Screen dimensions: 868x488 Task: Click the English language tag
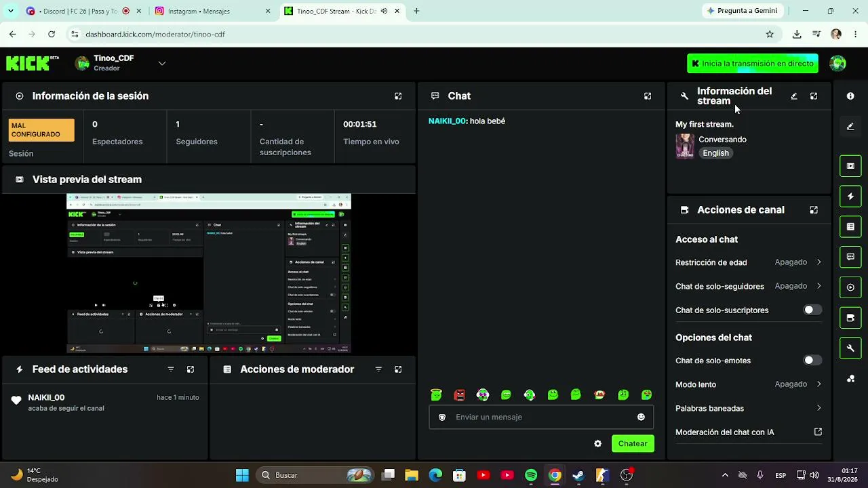[x=715, y=153]
